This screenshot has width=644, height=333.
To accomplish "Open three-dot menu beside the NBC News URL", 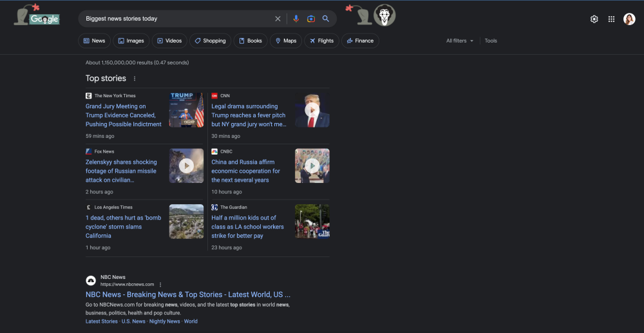I will click(160, 284).
